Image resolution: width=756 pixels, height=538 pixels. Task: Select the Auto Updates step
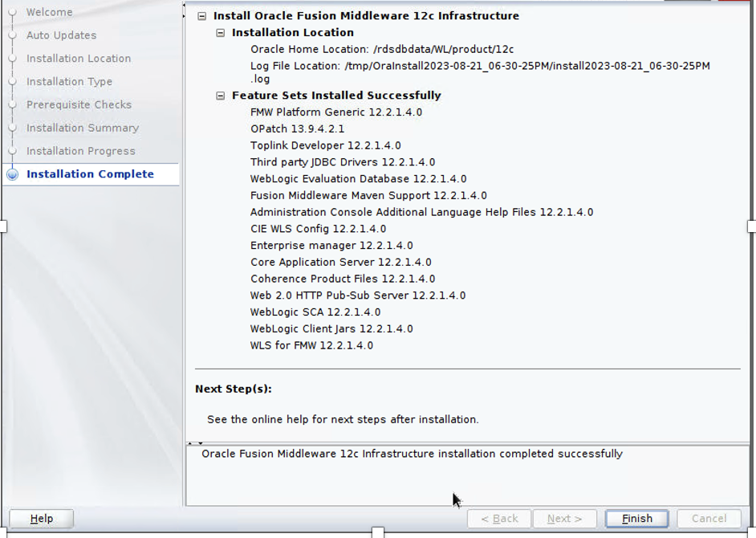[61, 35]
